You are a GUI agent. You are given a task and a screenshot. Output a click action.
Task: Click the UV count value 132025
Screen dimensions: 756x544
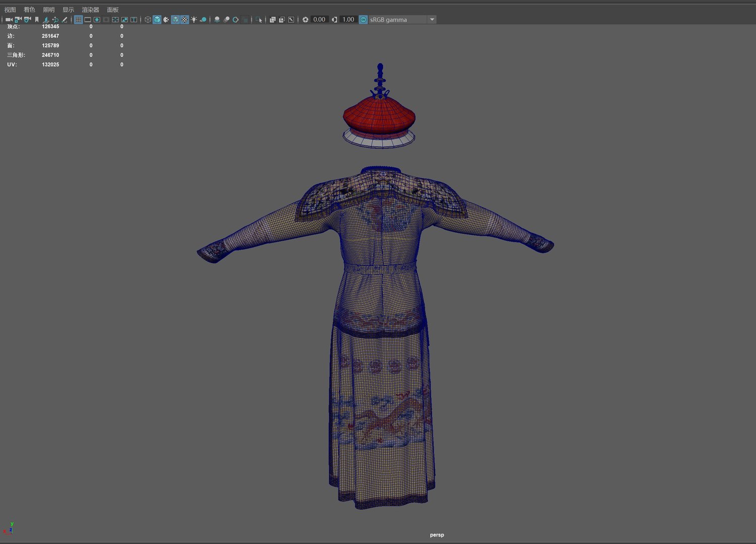(50, 64)
